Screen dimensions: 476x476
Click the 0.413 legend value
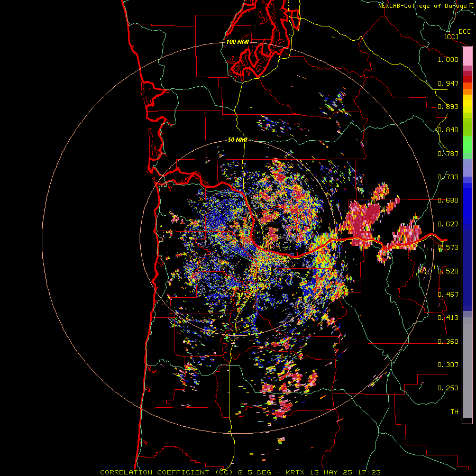[448, 318]
